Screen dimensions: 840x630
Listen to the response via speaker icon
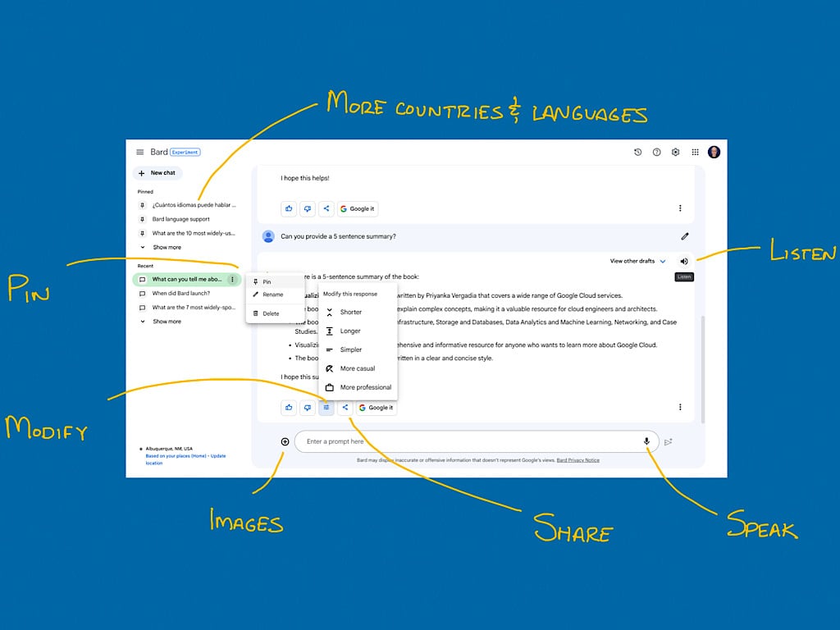tap(684, 262)
